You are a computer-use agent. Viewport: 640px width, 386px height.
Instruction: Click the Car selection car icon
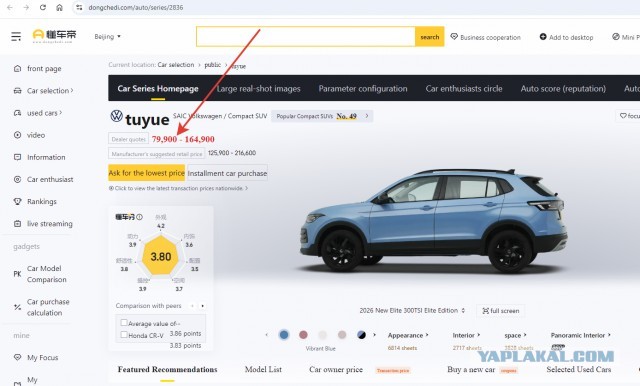point(18,91)
